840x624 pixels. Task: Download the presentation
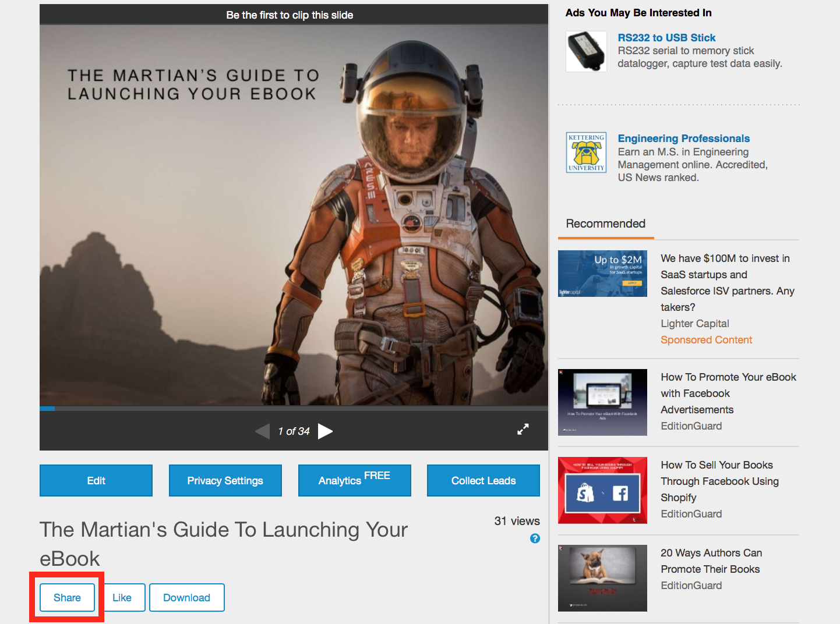187,598
